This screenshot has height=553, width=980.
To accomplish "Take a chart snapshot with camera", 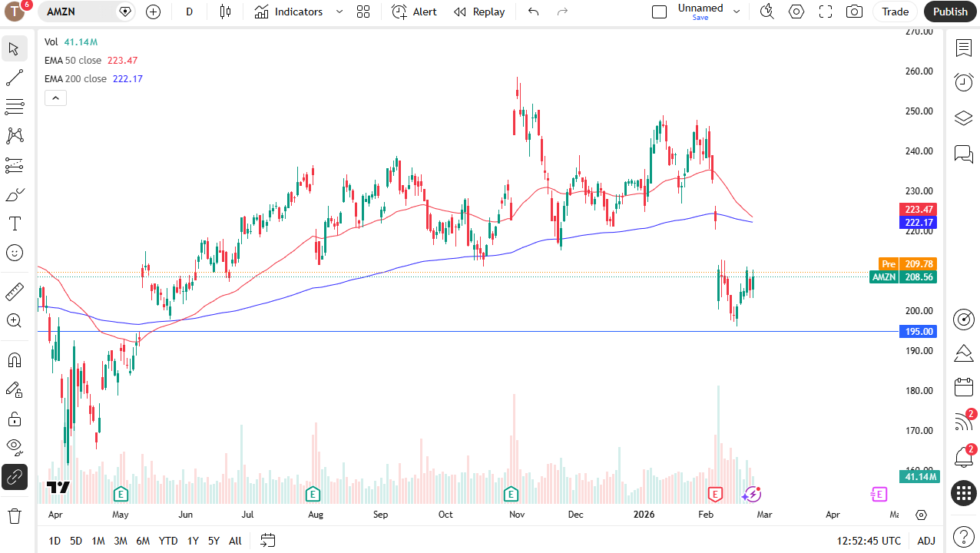I will pyautogui.click(x=854, y=12).
